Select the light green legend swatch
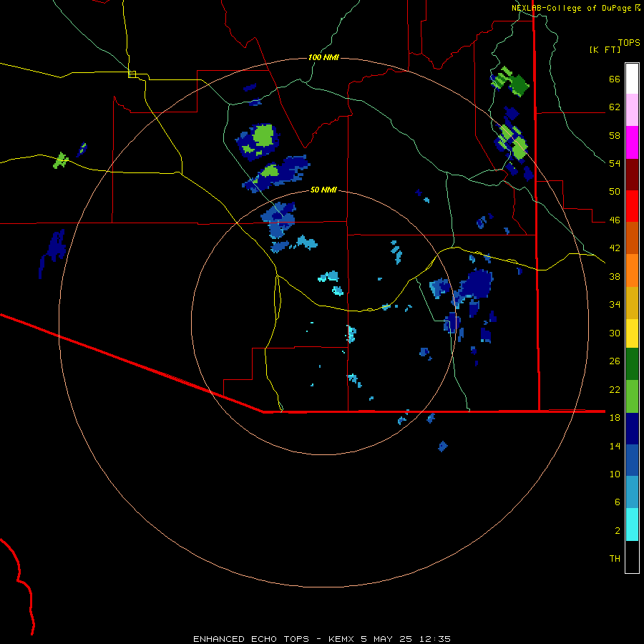The height and width of the screenshot is (644, 644). click(632, 396)
